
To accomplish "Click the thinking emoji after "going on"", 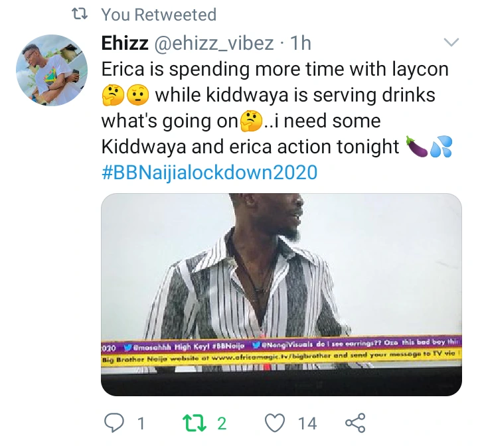I will [x=269, y=121].
